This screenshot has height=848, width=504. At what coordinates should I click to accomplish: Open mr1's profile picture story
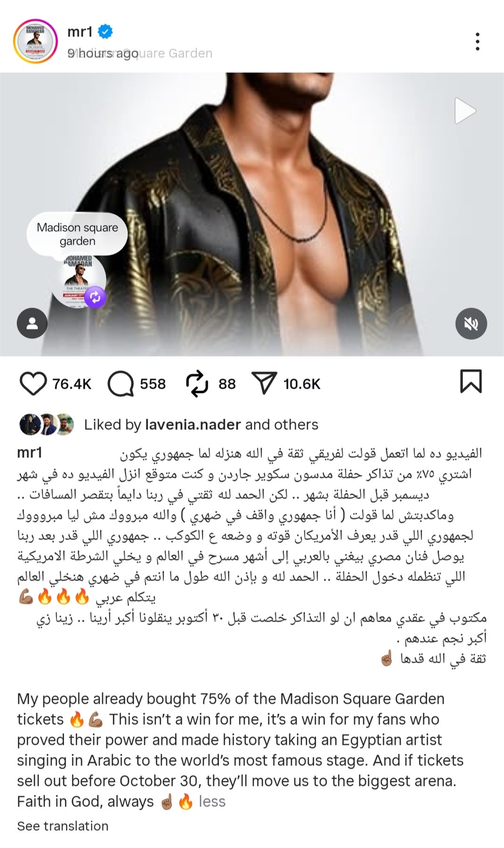coord(35,41)
